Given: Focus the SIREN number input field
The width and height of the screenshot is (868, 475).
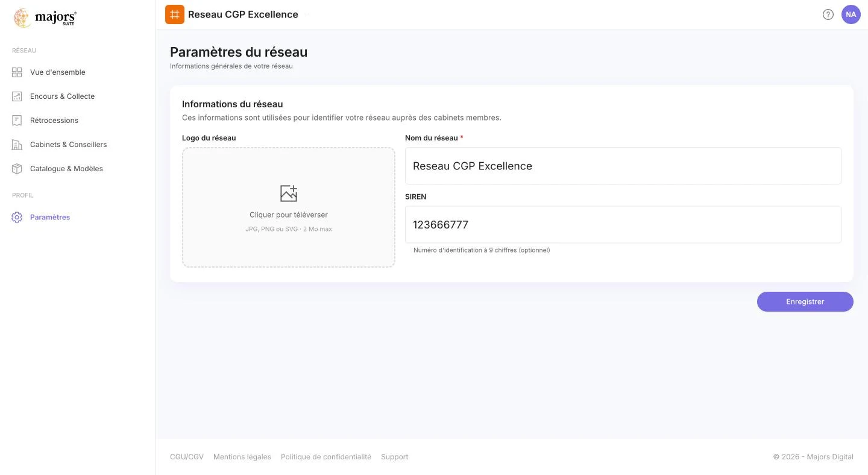Looking at the screenshot, I should [623, 225].
